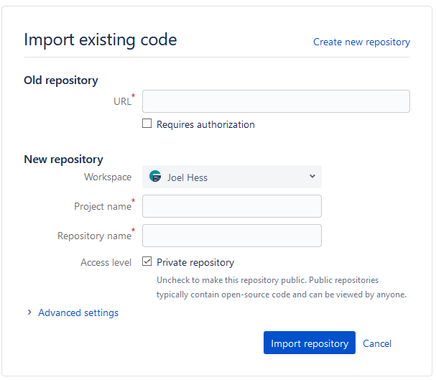Click the Access level label
The image size is (436, 380).
pos(106,262)
